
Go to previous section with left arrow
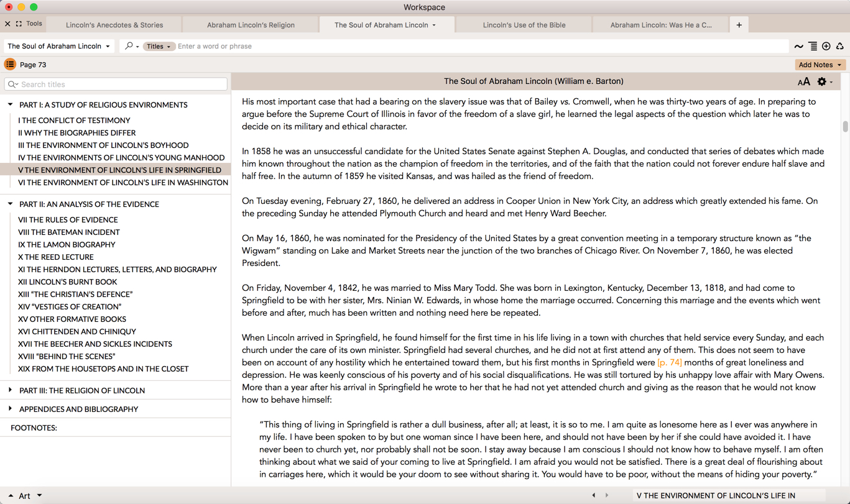(x=594, y=495)
